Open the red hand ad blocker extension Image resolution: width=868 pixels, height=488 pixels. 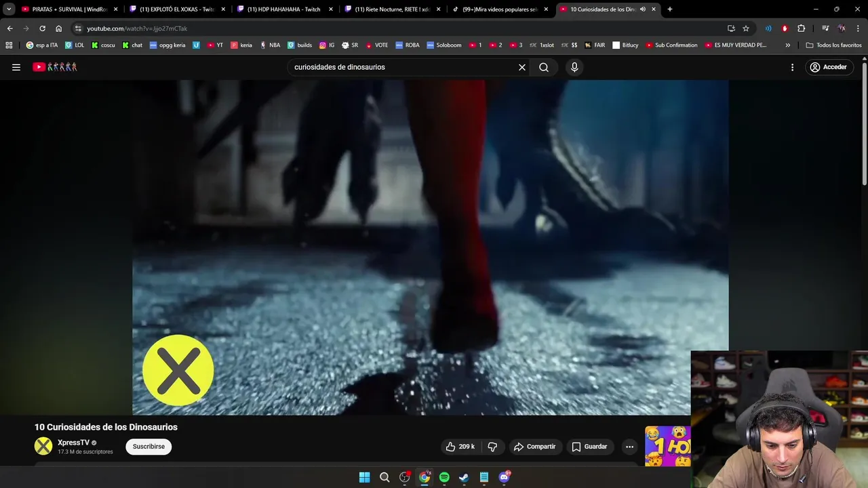click(x=785, y=28)
